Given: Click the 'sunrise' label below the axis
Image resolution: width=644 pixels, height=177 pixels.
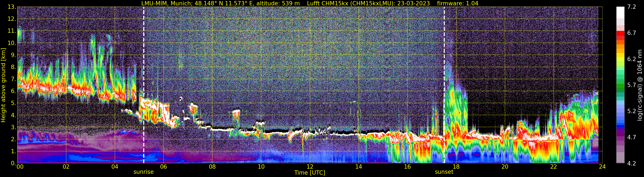Looking at the screenshot, I should coord(143,172).
